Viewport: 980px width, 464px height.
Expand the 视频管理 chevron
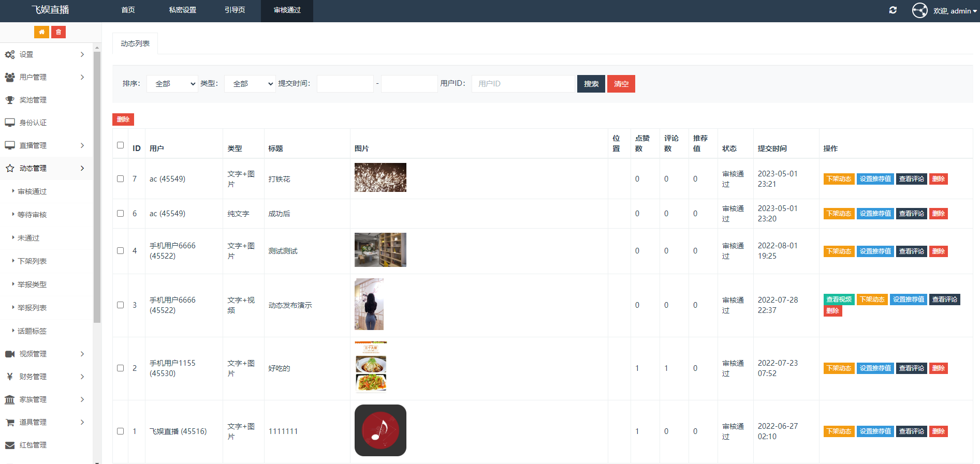click(x=82, y=354)
